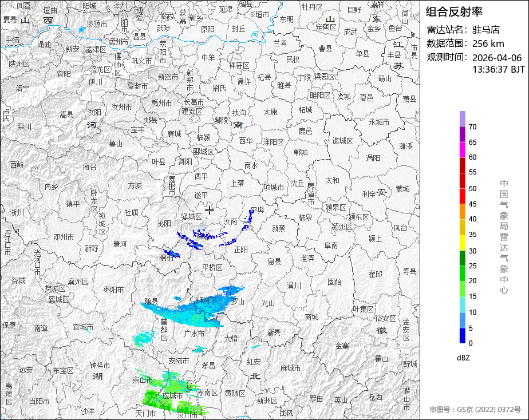The width and height of the screenshot is (529, 420).
Task: Click the 济源市 map label
Action: 97,24
